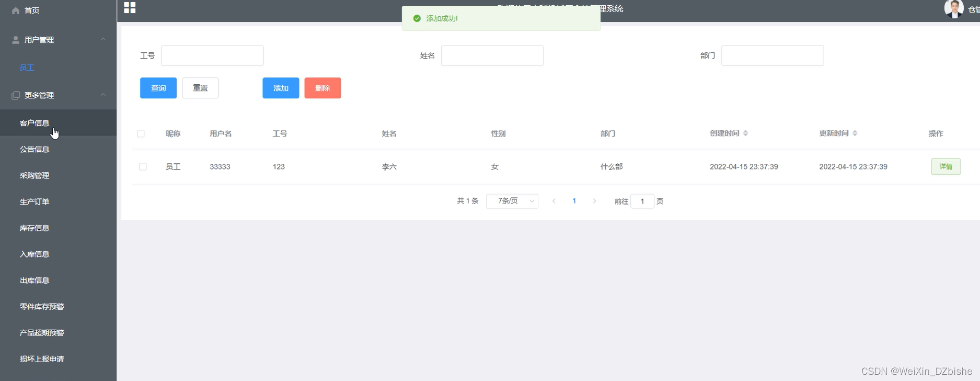Go to 首页 in sidebar
Image resolution: width=980 pixels, height=381 pixels.
pyautogui.click(x=32, y=10)
